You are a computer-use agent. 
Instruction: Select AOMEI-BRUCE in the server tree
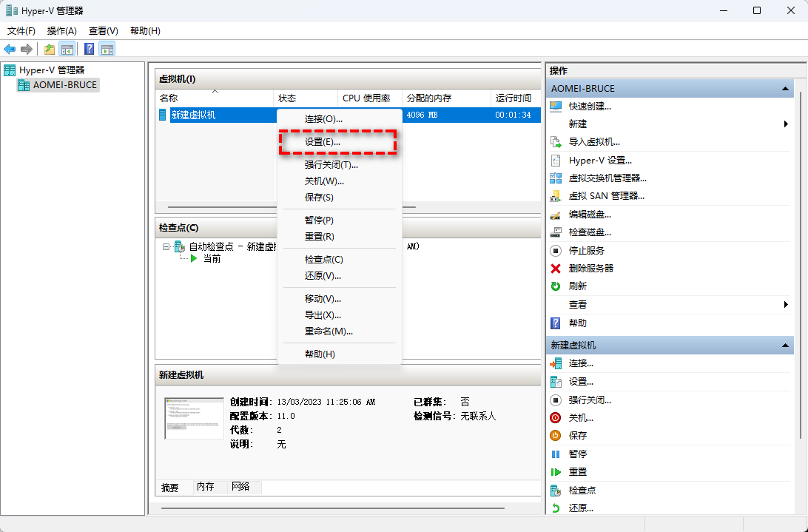pyautogui.click(x=65, y=84)
